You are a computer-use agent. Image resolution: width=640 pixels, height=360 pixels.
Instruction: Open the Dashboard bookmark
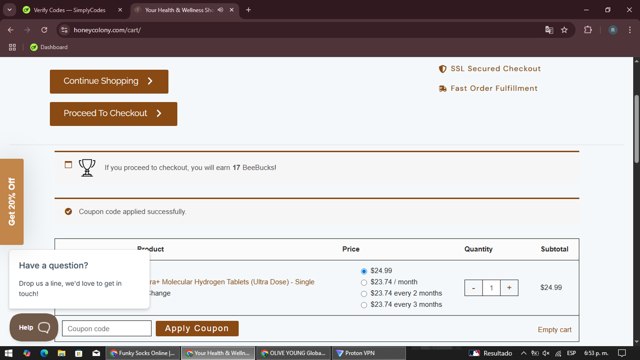tap(49, 47)
